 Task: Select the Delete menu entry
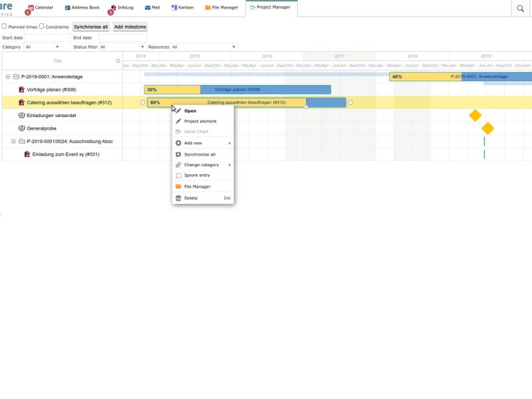point(203,198)
